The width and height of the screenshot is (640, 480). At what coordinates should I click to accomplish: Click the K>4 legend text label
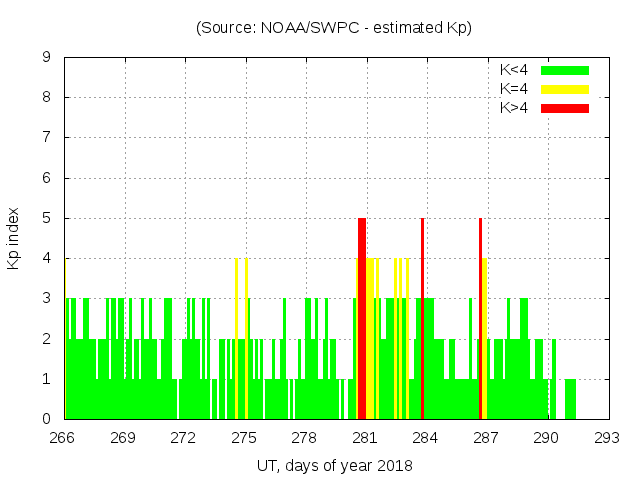point(514,108)
